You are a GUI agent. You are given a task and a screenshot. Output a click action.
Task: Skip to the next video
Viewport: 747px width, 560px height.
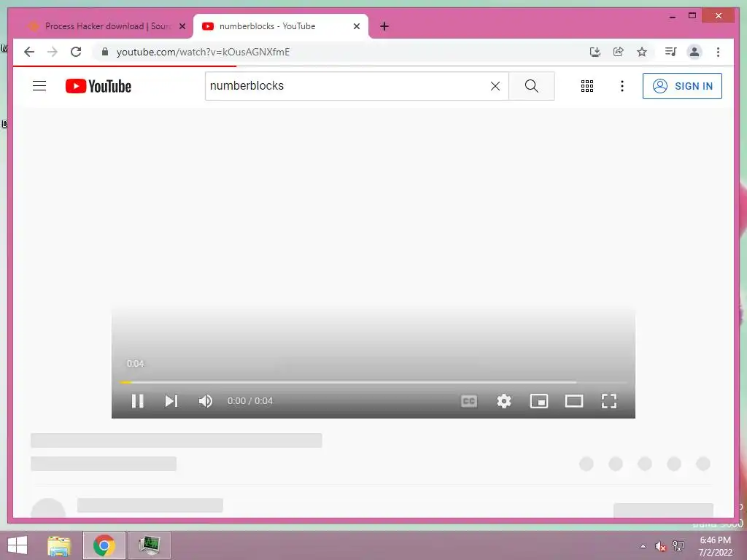tap(171, 401)
